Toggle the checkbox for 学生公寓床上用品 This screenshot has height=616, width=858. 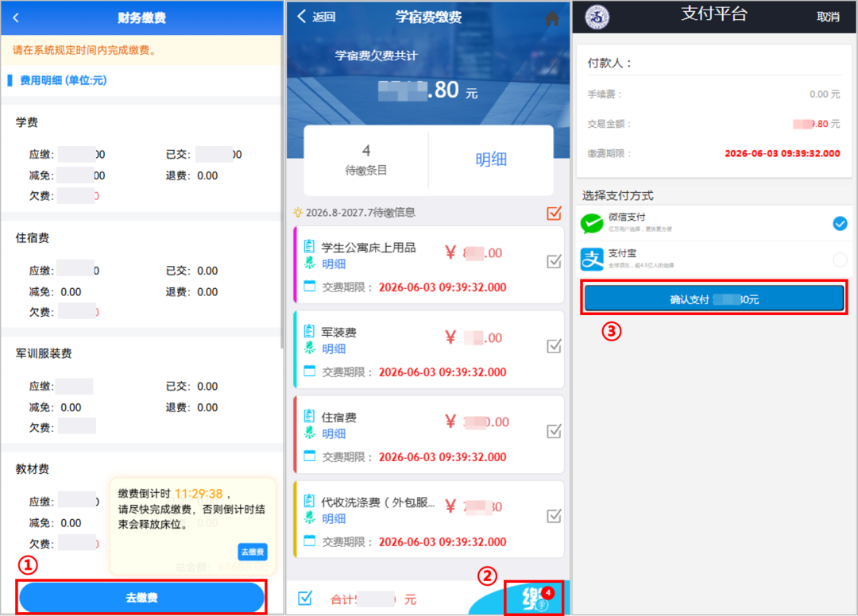point(554,261)
